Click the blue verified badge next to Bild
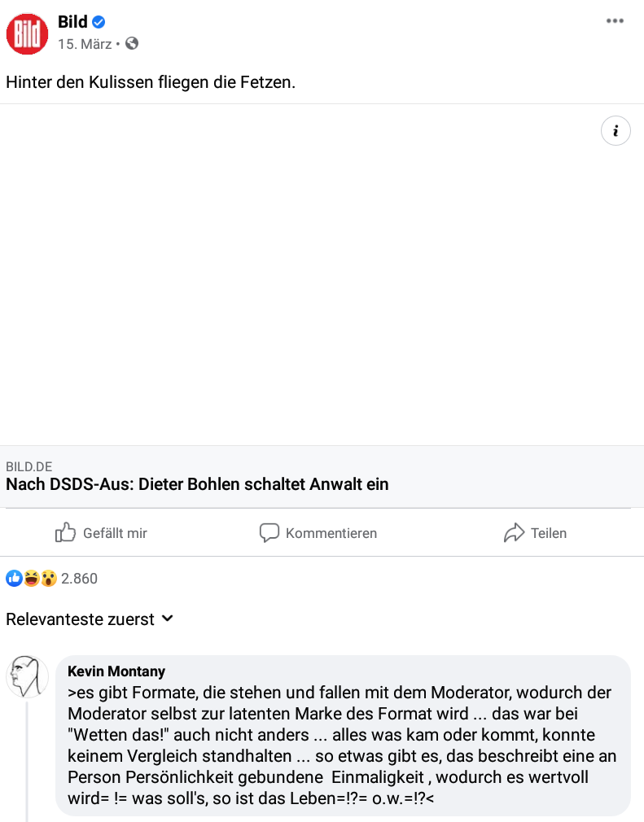The width and height of the screenshot is (644, 822). click(99, 22)
